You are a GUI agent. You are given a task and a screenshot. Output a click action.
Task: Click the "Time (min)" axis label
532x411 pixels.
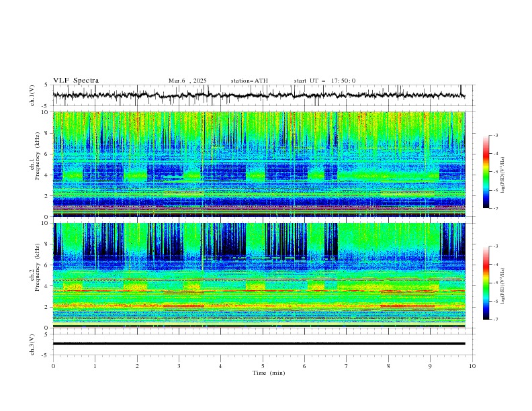click(269, 373)
